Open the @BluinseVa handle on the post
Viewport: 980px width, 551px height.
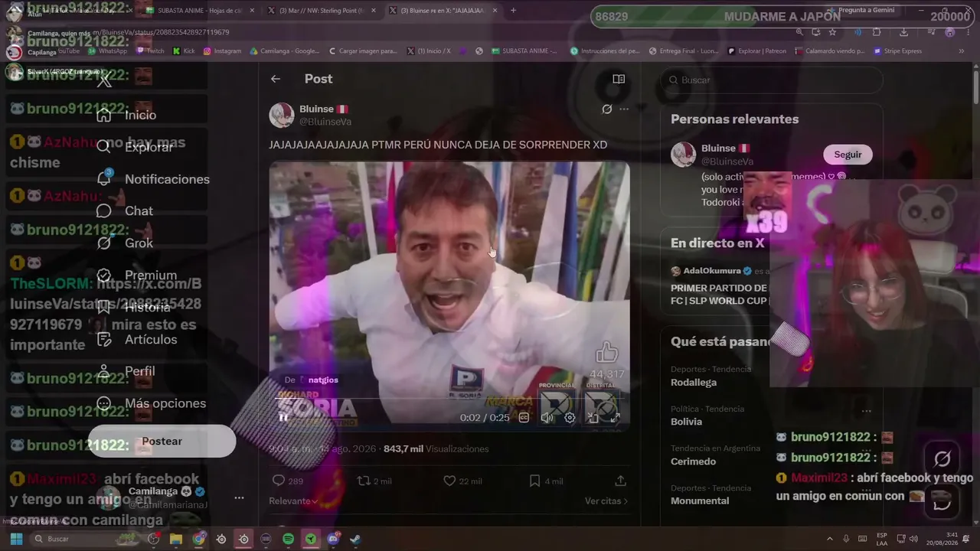click(325, 122)
